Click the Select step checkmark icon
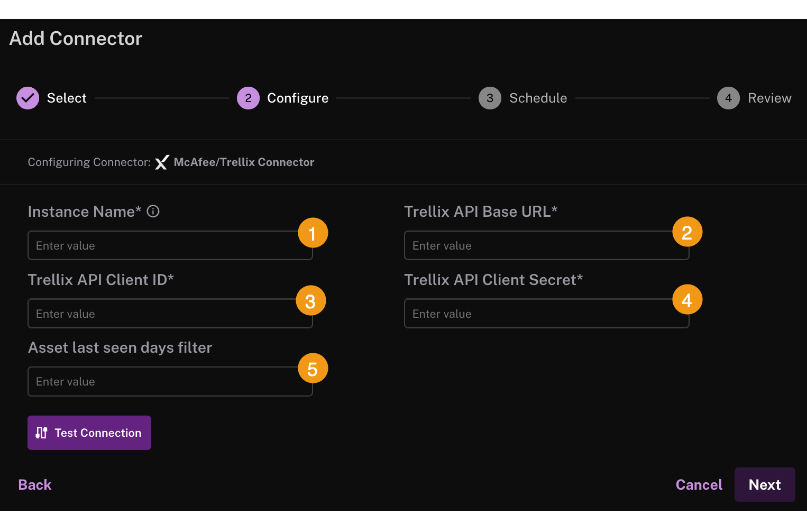This screenshot has height=532, width=807. click(28, 98)
